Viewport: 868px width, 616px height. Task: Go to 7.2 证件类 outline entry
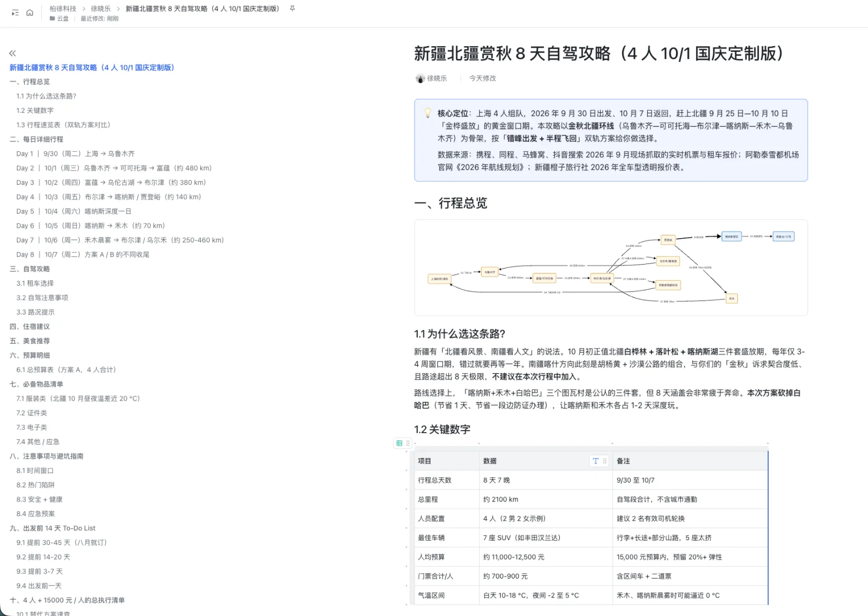[x=31, y=413]
